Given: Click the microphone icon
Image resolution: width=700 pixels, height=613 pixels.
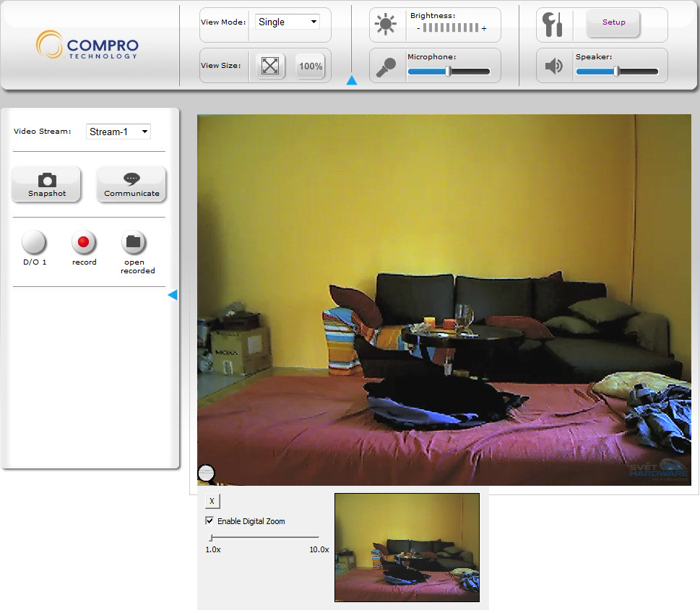Looking at the screenshot, I should (386, 67).
